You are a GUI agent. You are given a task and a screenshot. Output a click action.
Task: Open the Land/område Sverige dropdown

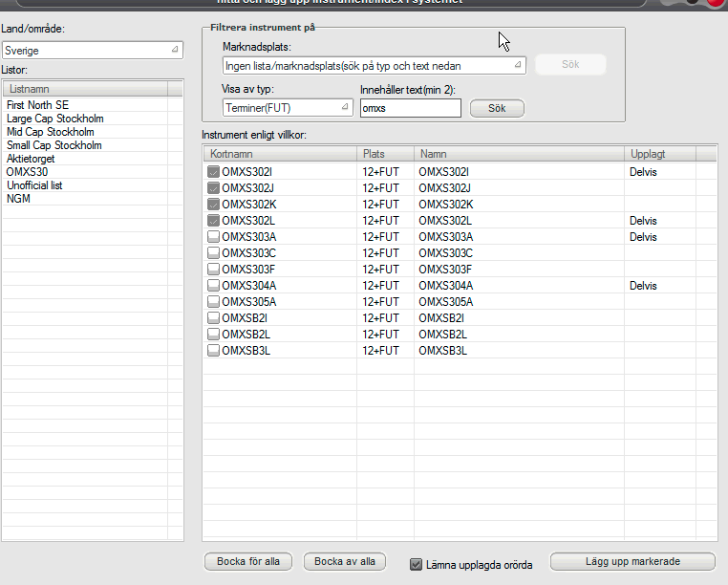coord(92,50)
